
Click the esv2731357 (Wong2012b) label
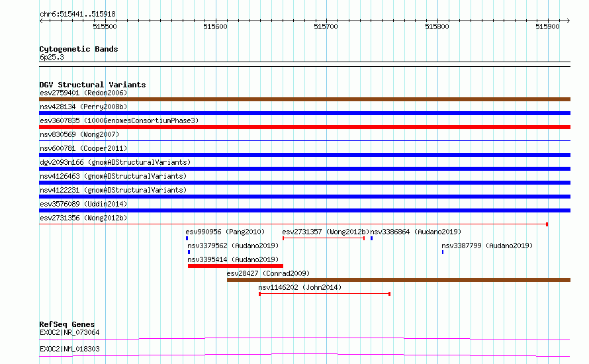[x=326, y=232]
